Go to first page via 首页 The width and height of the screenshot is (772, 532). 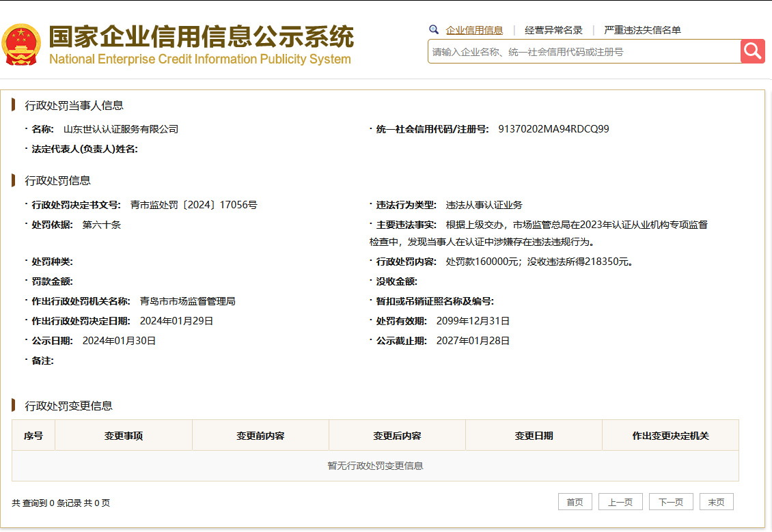coord(575,502)
